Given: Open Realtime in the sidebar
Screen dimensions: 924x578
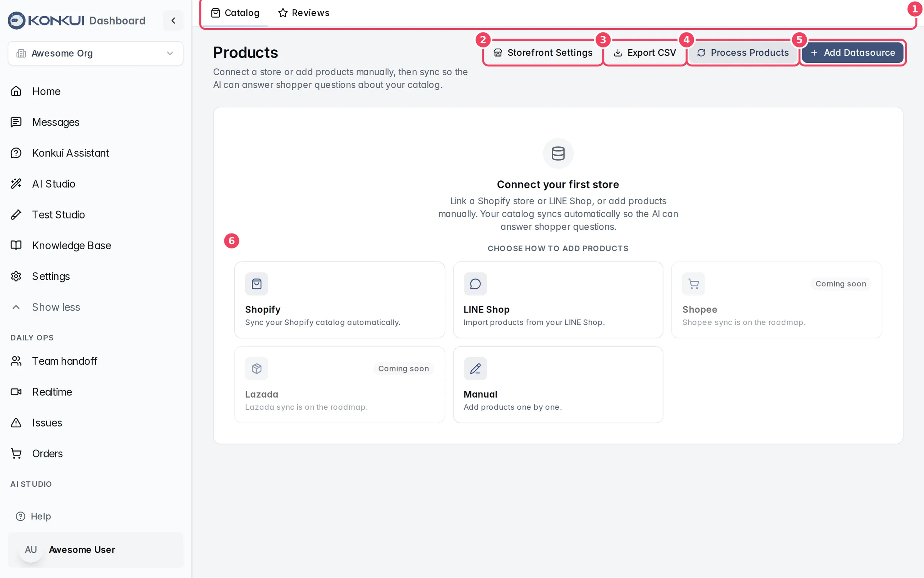Looking at the screenshot, I should click(95, 392).
